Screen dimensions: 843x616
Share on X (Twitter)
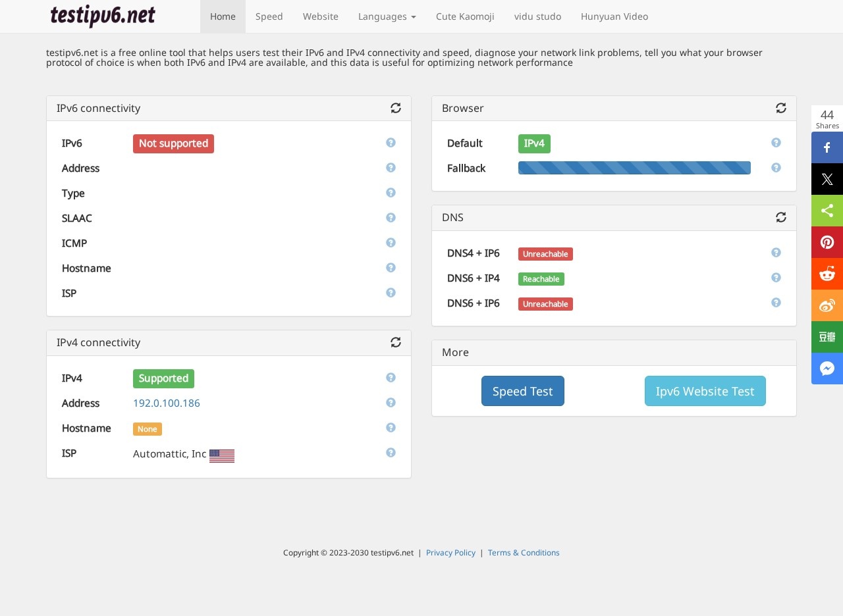pyautogui.click(x=827, y=179)
